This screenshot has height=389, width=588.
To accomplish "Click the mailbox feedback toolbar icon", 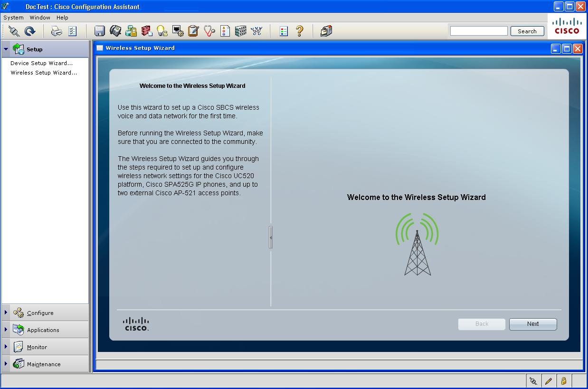I will click(326, 31).
